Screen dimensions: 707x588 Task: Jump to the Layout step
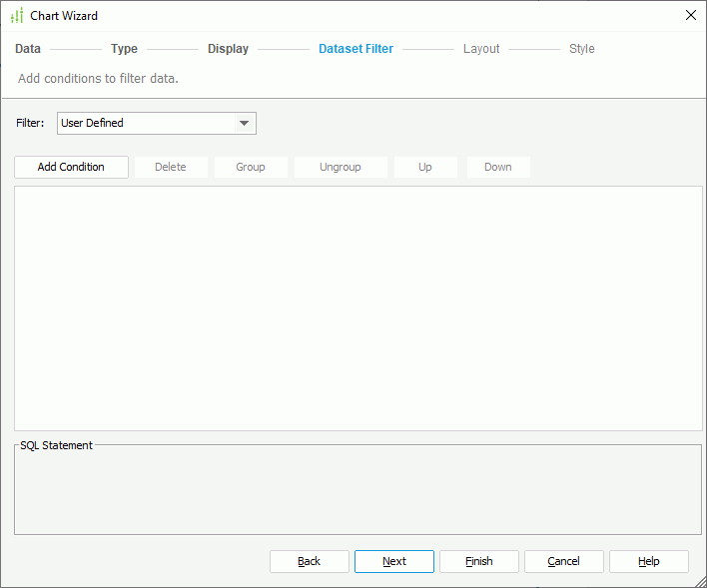coord(481,48)
